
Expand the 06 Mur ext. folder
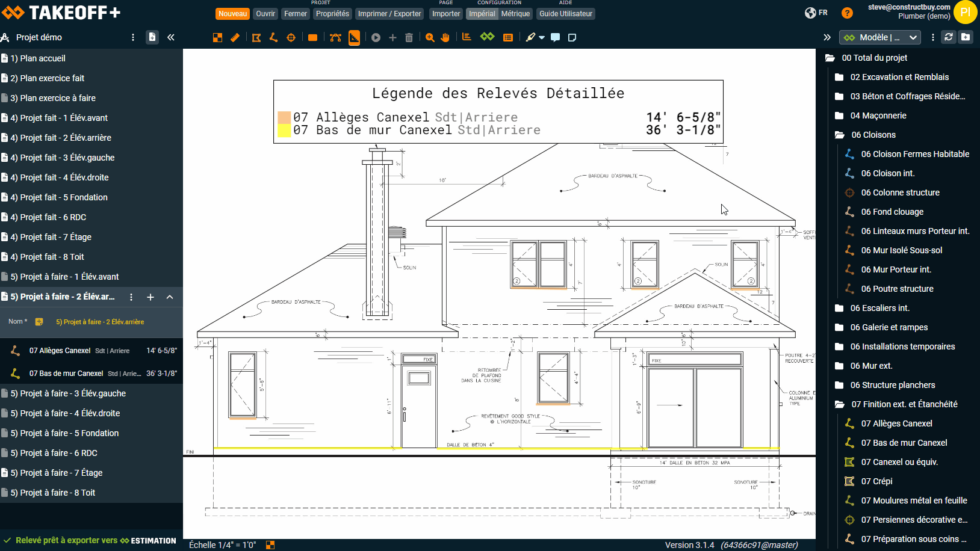[x=839, y=366]
